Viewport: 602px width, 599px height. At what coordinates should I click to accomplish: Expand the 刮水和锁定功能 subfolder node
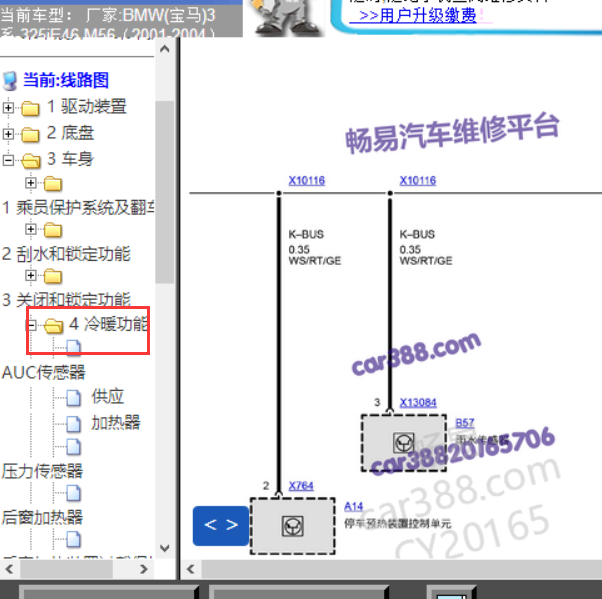coord(31,229)
